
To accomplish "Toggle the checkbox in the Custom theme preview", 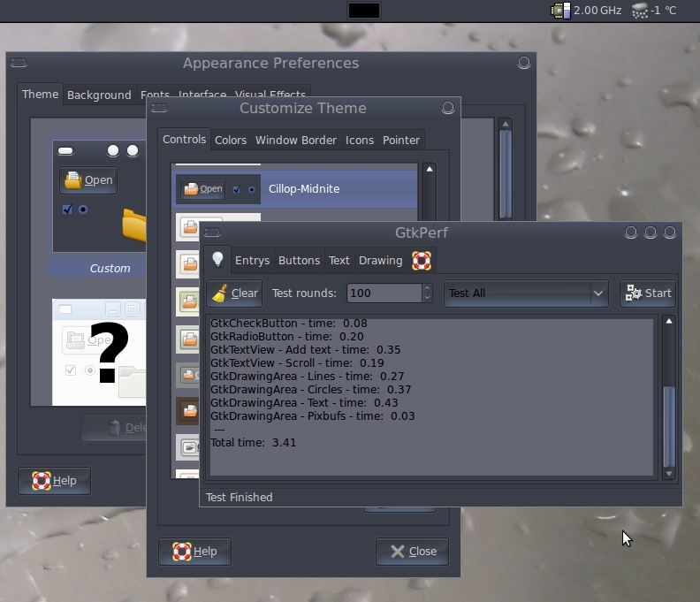I will (x=67, y=209).
